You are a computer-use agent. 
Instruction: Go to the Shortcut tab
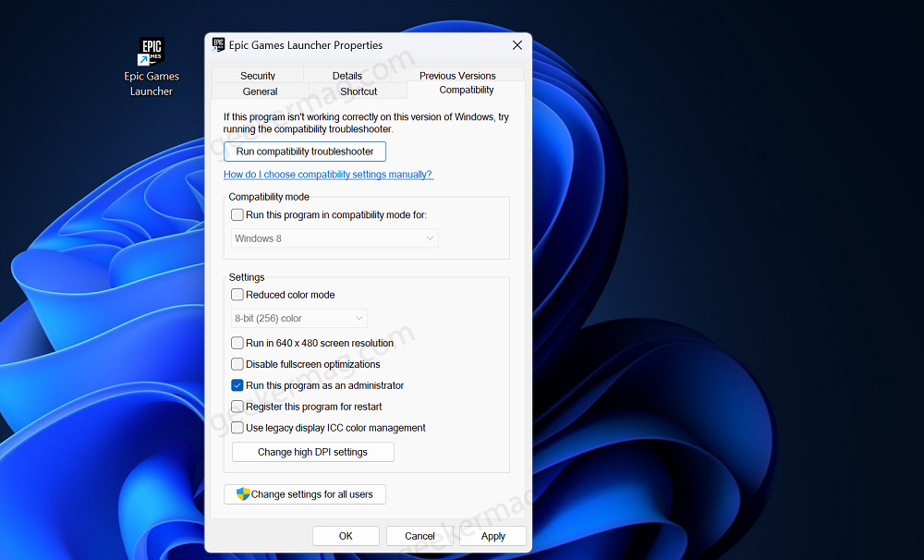(x=359, y=91)
